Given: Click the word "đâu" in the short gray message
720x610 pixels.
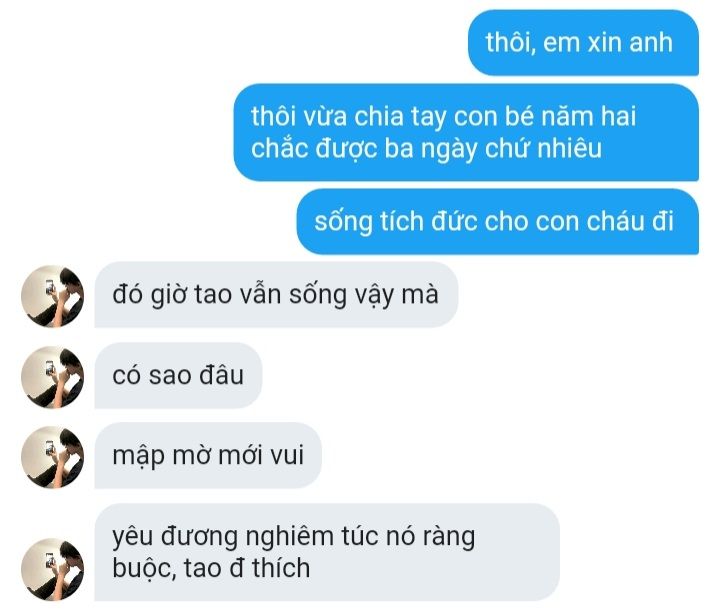Looking at the screenshot, I should (x=221, y=375).
